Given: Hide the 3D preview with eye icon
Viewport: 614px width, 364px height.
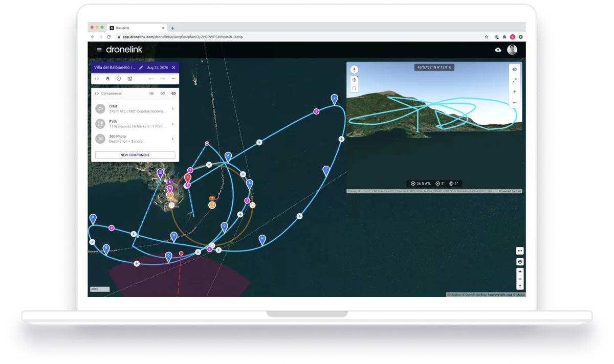Looking at the screenshot, I should pyautogui.click(x=515, y=70).
